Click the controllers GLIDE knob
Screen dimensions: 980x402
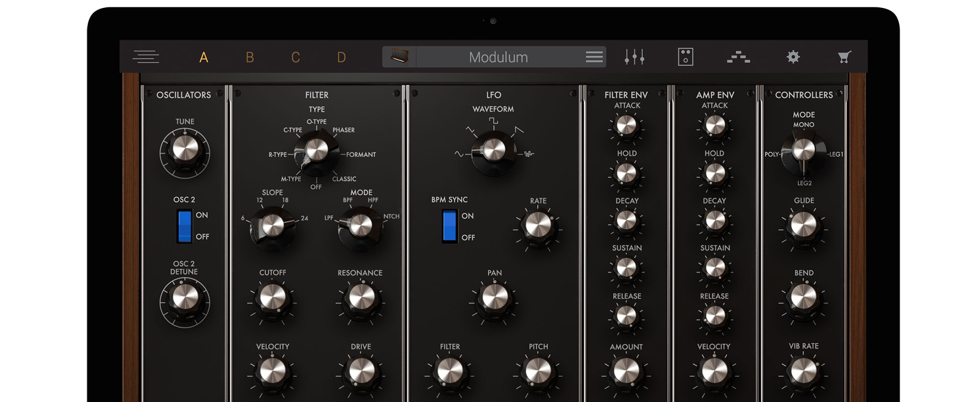[804, 226]
